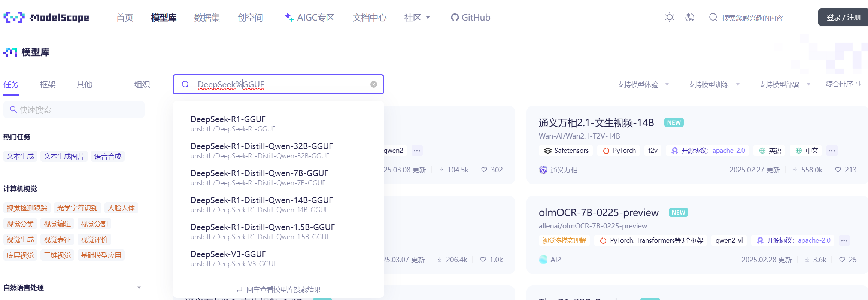Screen dimensions: 868x300
Task: Filter by 文本生成 task tag
Action: [20, 156]
